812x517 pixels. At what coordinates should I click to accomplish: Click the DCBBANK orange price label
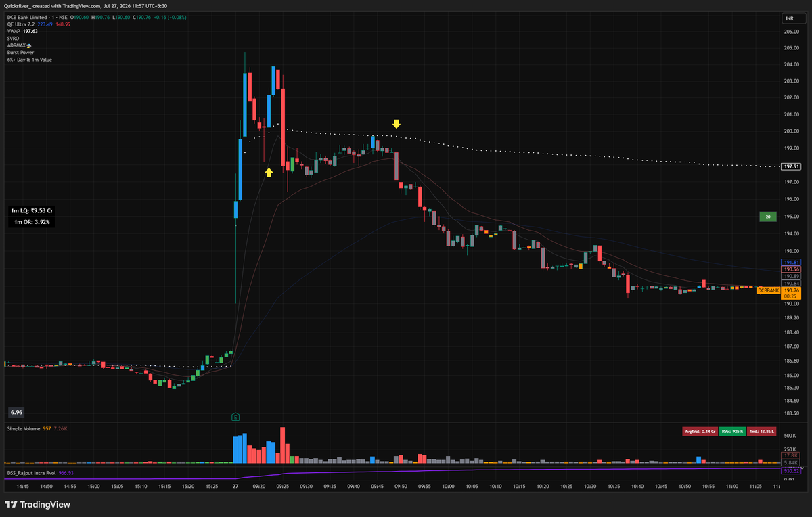pyautogui.click(x=769, y=290)
